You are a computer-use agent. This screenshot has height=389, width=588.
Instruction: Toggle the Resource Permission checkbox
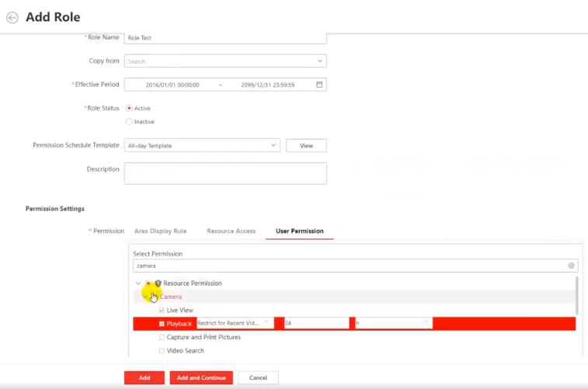click(x=148, y=283)
